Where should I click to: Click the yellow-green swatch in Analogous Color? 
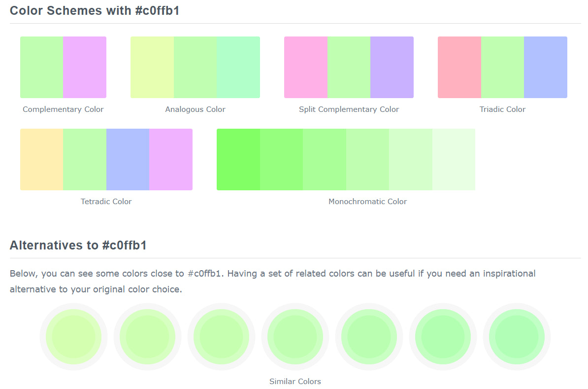(x=152, y=67)
